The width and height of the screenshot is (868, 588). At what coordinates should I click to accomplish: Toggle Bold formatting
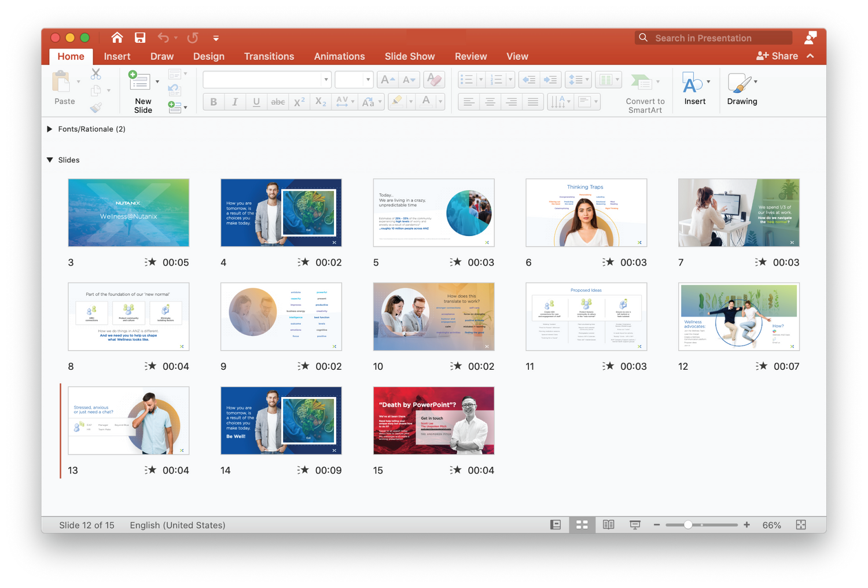[x=214, y=102]
